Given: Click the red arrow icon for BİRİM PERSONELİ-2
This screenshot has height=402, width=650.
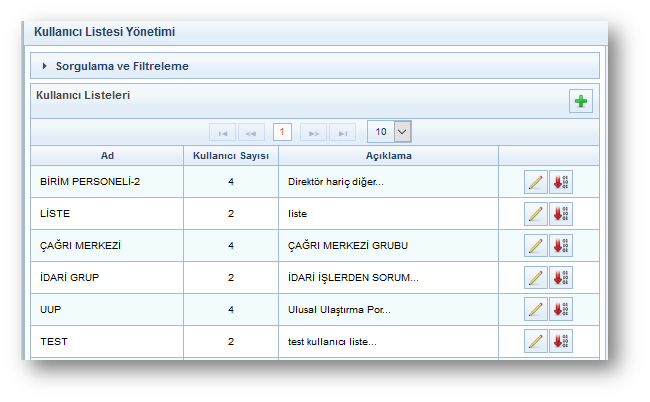Looking at the screenshot, I should pyautogui.click(x=561, y=182).
